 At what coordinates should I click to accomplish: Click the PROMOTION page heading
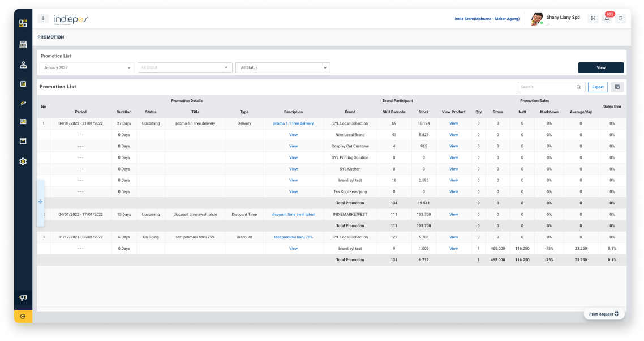point(51,37)
